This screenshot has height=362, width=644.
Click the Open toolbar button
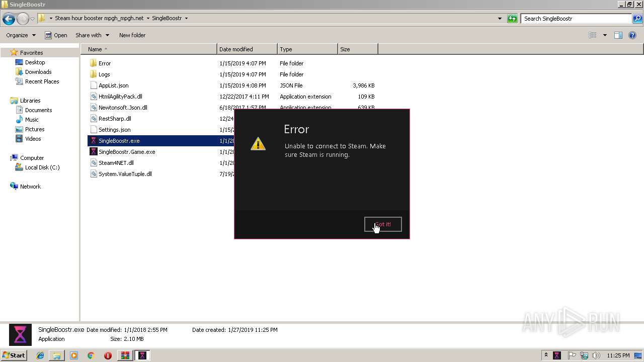click(x=56, y=35)
